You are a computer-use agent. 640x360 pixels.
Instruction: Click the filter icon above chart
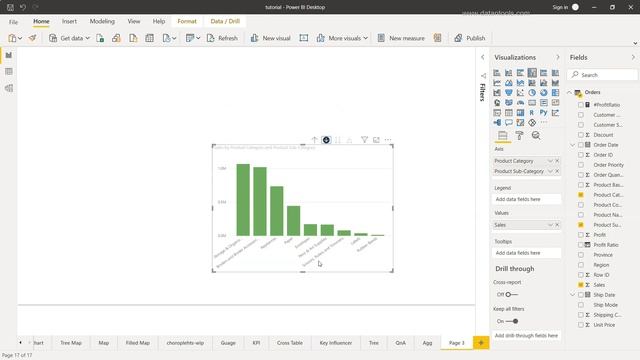[364, 140]
